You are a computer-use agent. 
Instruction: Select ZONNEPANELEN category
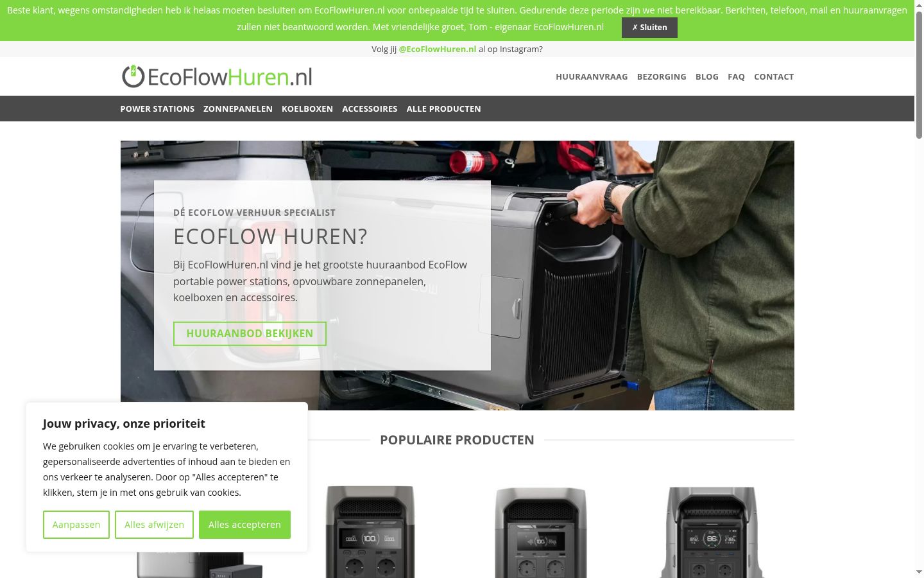(x=238, y=109)
